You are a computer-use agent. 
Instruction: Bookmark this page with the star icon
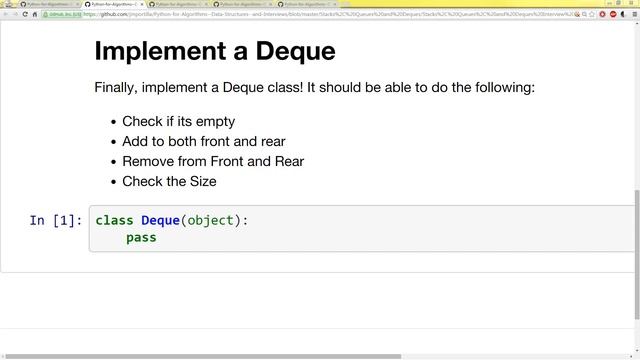pyautogui.click(x=592, y=14)
